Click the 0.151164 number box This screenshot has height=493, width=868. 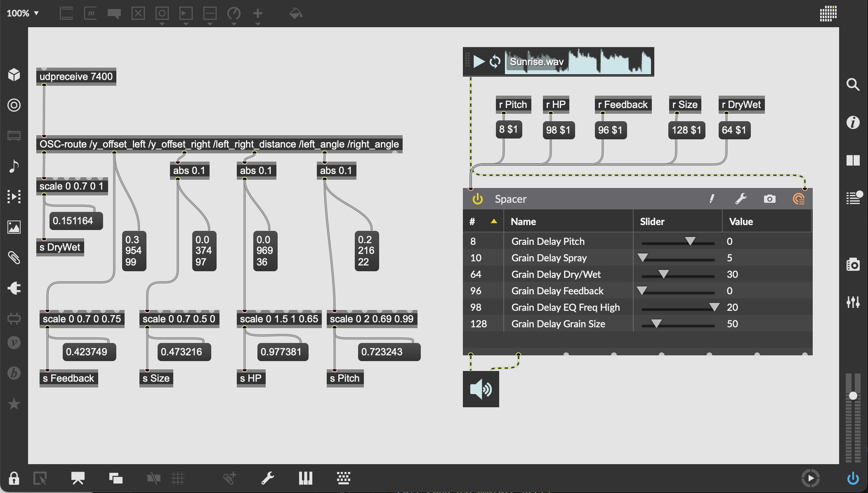click(x=76, y=221)
